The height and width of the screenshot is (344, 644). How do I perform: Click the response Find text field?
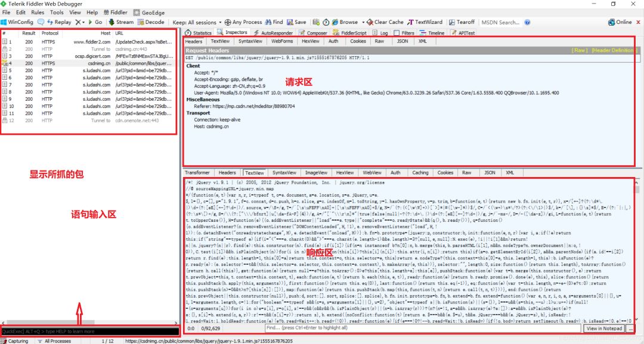click(x=423, y=328)
